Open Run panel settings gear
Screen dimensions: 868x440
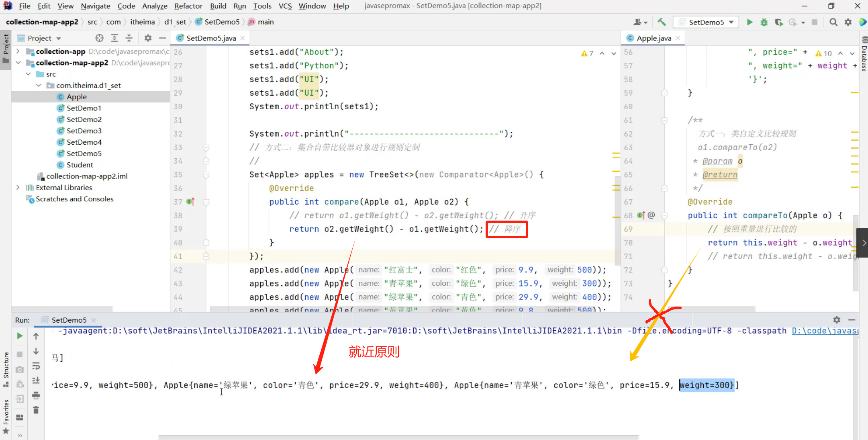pos(837,320)
